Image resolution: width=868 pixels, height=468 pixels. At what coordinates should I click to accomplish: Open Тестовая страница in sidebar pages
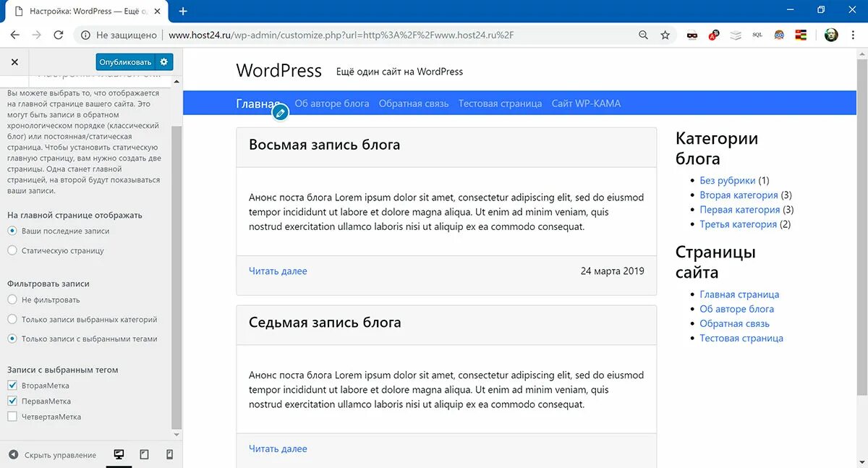[x=741, y=338]
